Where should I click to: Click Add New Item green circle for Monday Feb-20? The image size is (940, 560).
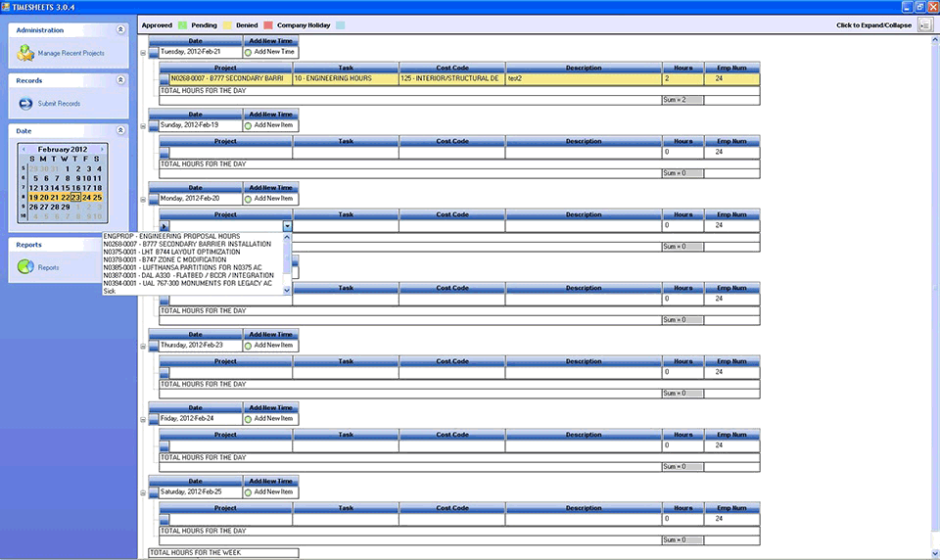point(248,199)
